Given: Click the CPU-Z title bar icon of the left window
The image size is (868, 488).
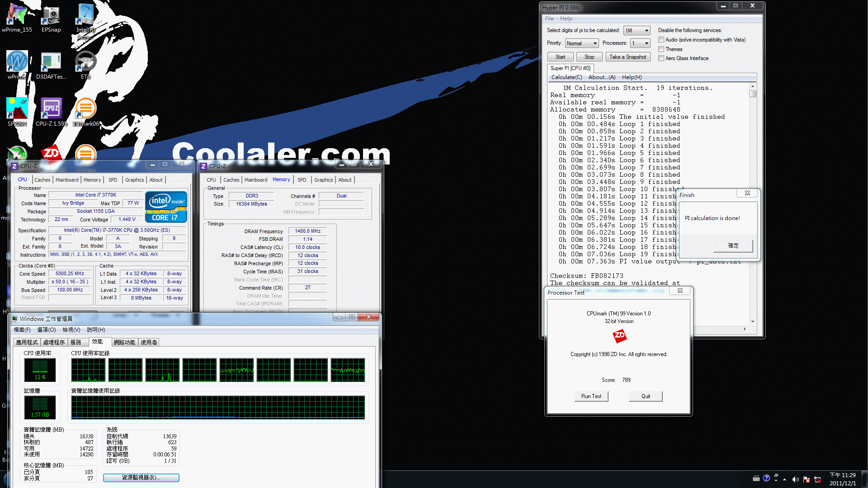Looking at the screenshot, I should [14, 166].
